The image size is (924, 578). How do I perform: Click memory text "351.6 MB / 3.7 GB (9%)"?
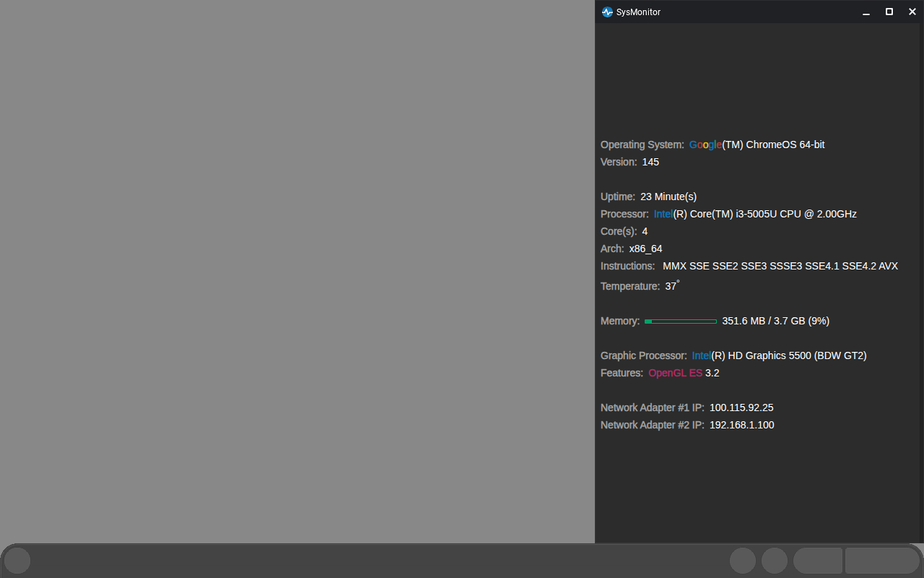tap(775, 321)
